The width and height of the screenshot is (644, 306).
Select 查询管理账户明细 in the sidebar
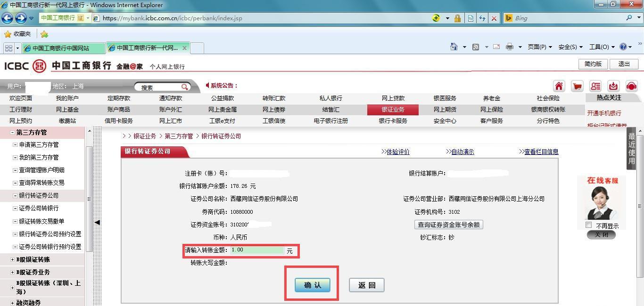[x=41, y=170]
